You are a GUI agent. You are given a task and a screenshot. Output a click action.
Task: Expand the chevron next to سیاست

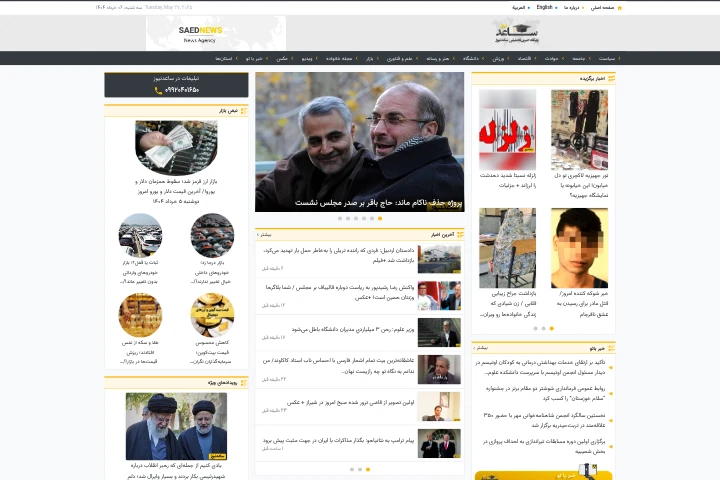point(619,58)
